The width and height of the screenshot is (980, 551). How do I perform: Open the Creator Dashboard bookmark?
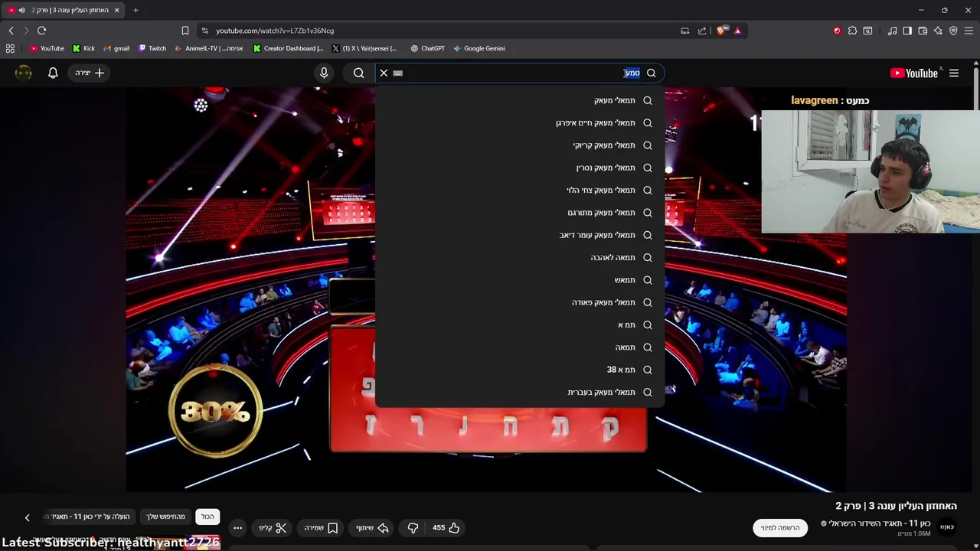coord(289,48)
